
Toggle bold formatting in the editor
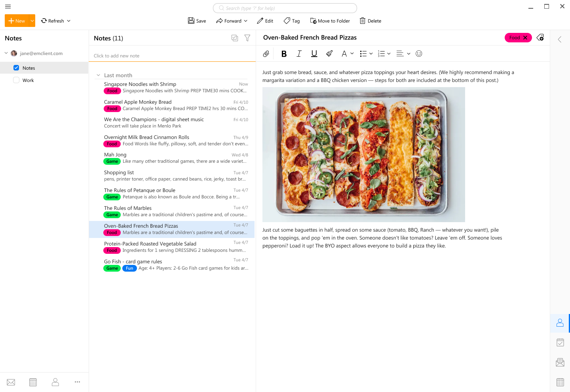tap(284, 54)
